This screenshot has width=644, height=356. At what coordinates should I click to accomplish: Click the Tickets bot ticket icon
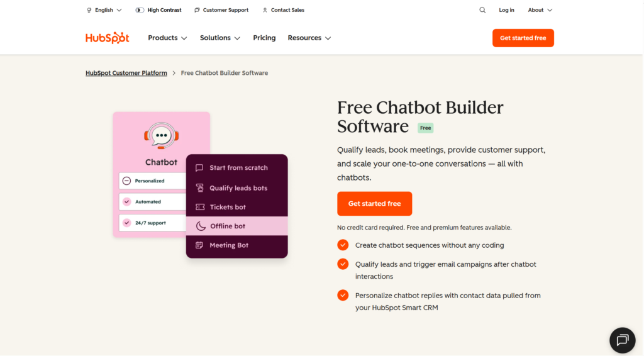[x=200, y=207]
